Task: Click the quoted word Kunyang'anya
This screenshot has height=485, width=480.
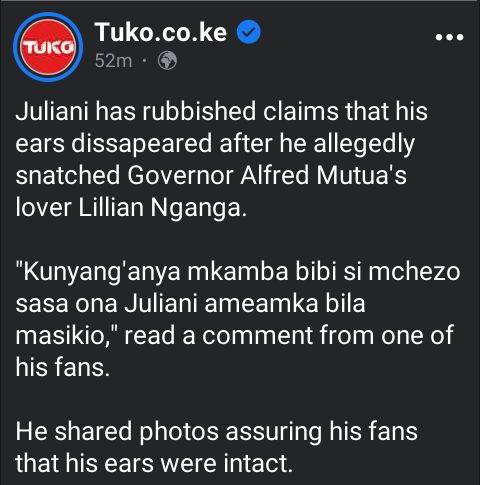Action: (101, 273)
